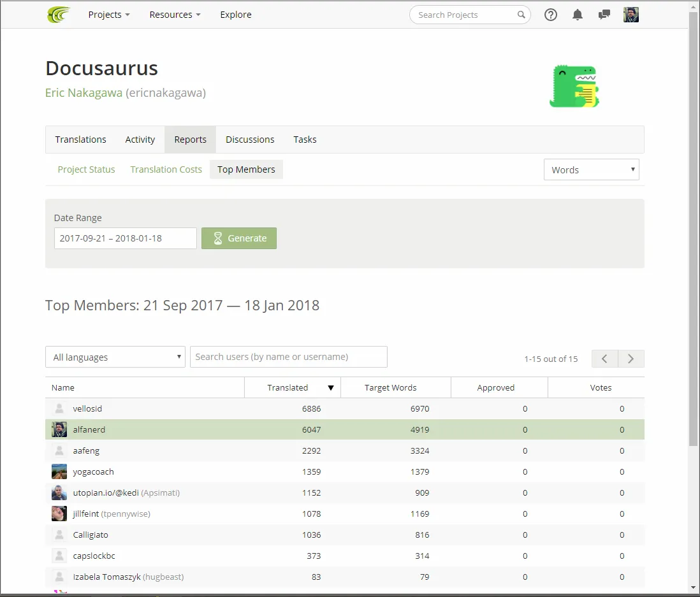
Task: Open the Calligiato member name
Action: pos(91,535)
